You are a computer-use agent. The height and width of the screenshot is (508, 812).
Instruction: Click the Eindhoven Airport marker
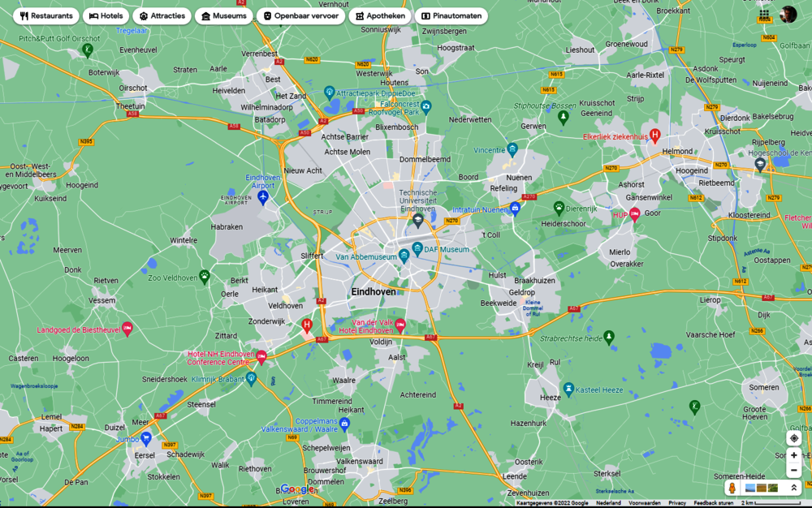pos(263,197)
